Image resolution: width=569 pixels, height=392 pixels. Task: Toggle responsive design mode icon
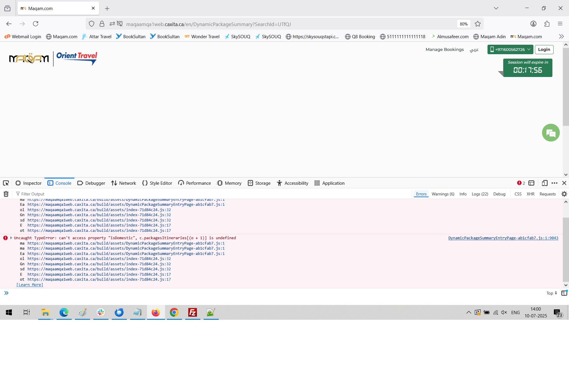pos(544,183)
